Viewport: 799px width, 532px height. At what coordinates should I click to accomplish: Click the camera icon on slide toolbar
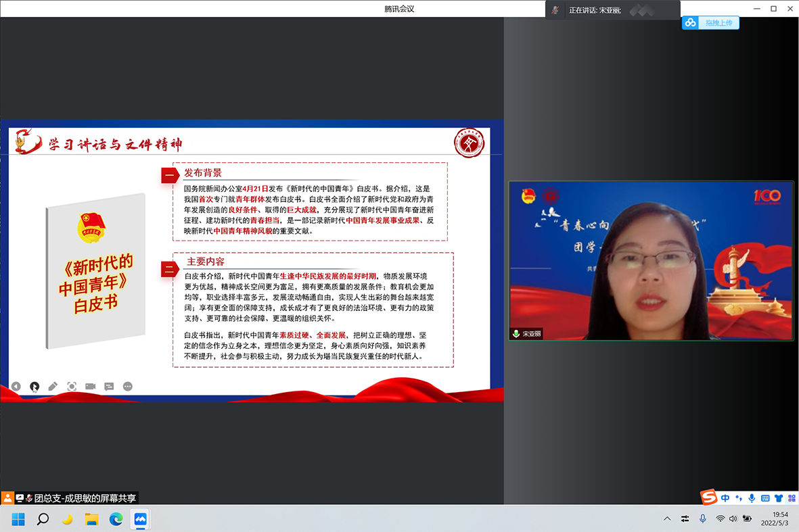[90, 387]
